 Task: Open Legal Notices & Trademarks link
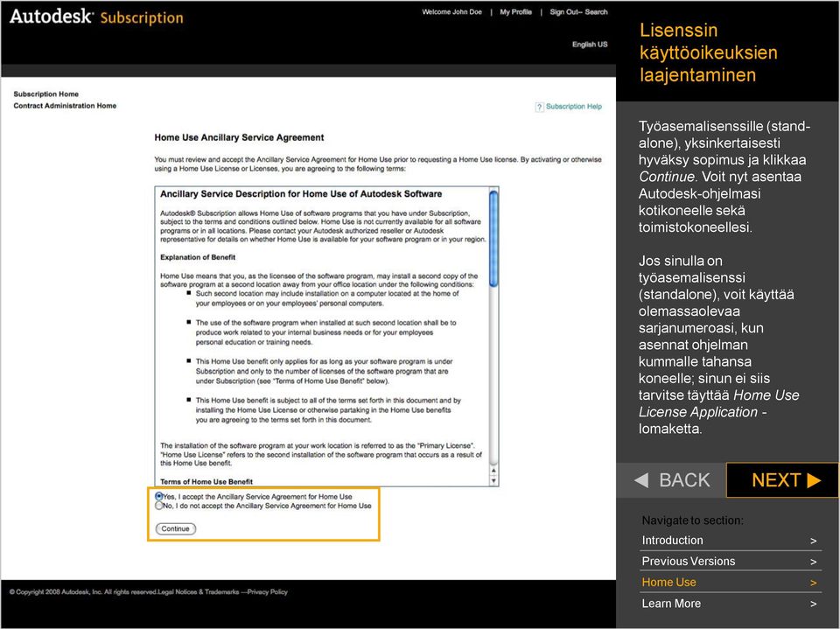coord(199,592)
